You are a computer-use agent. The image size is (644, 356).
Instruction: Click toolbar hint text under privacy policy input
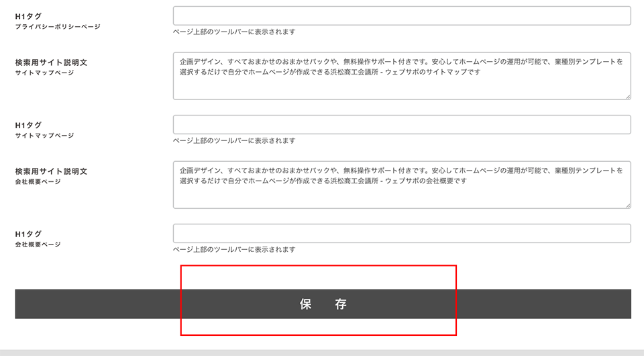pyautogui.click(x=234, y=32)
